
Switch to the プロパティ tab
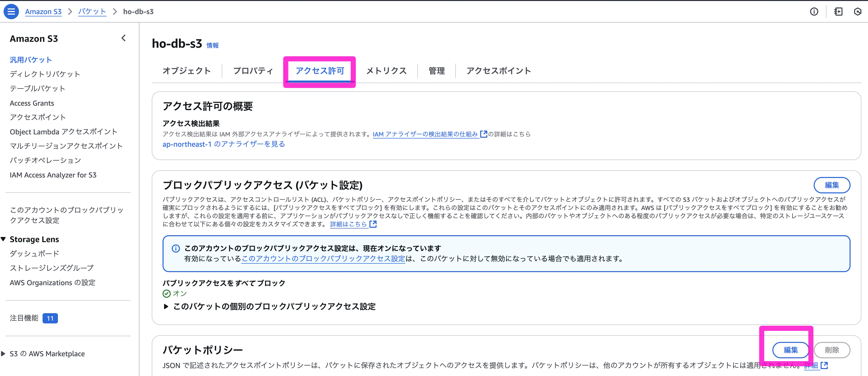click(x=253, y=71)
